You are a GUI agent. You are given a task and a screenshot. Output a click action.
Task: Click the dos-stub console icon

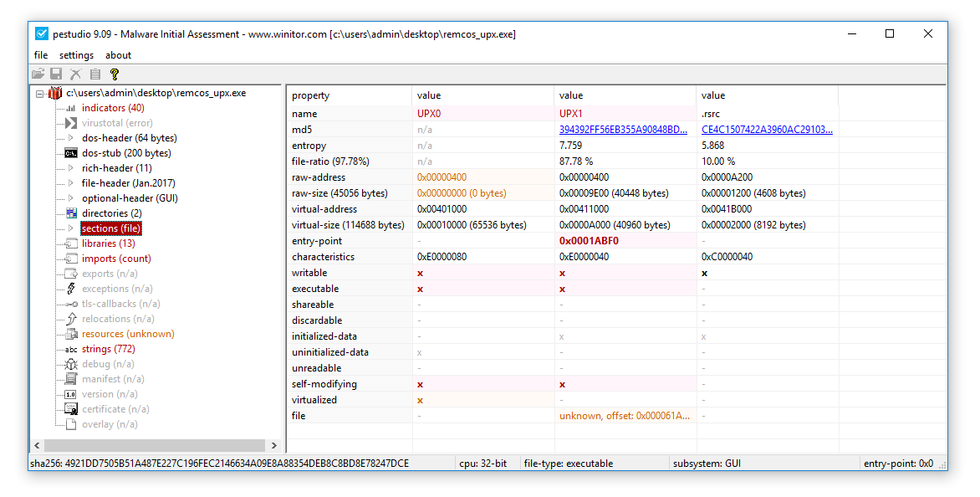71,153
